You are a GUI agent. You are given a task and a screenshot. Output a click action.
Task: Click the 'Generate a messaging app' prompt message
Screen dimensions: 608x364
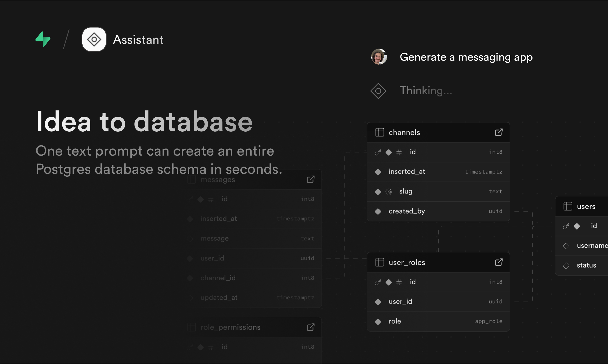(466, 57)
